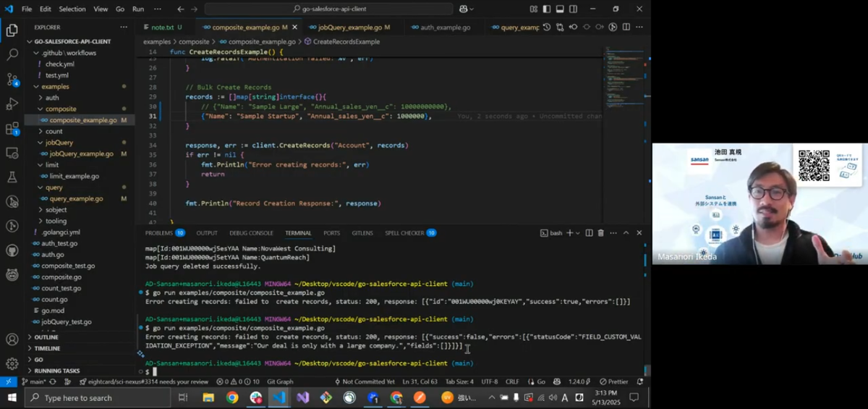Open the Manage gear in activity bar
The height and width of the screenshot is (409, 868).
click(x=12, y=363)
